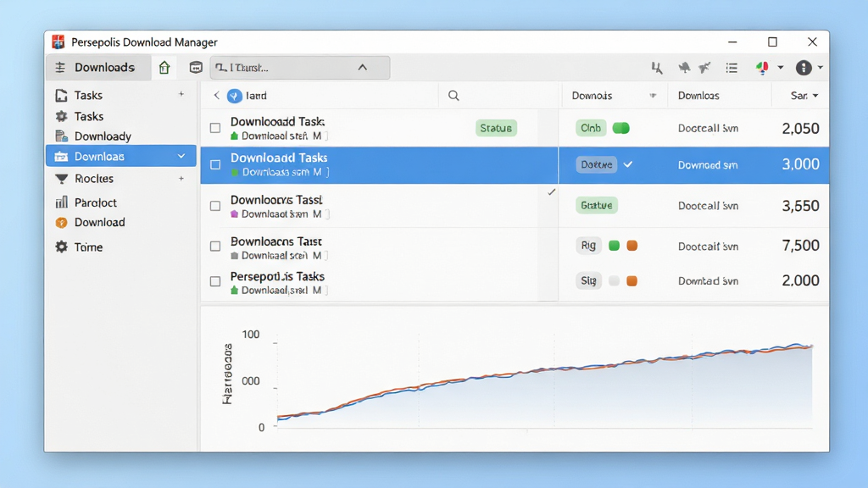Click the document icon next to Downloady
Viewport: 868px width, 488px height.
click(61, 136)
